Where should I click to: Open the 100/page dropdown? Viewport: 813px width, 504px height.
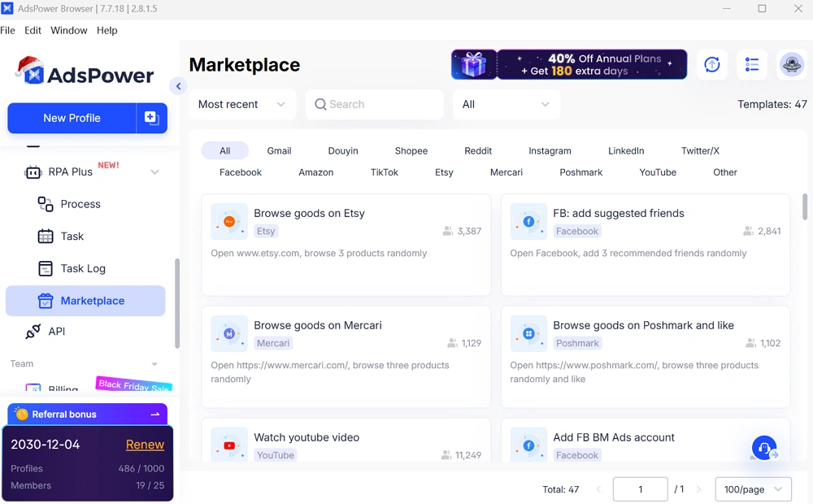click(752, 489)
